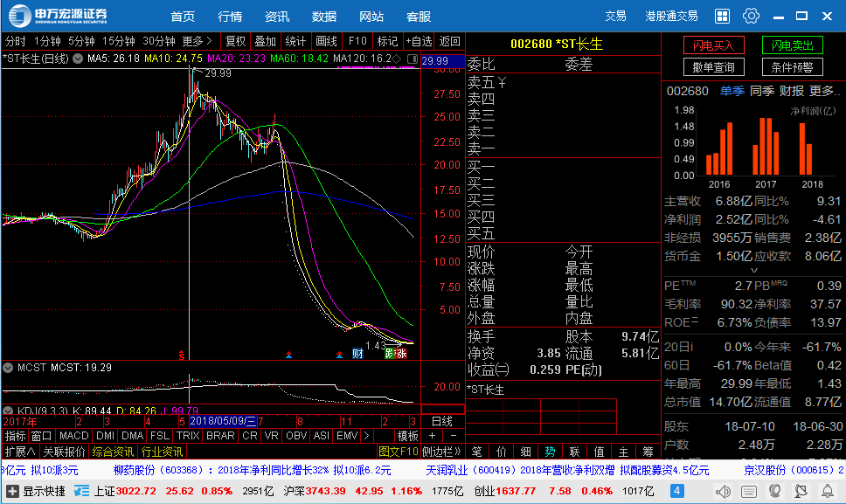Click +自选 to add to watchlist
The width and height of the screenshot is (846, 504).
pos(420,42)
